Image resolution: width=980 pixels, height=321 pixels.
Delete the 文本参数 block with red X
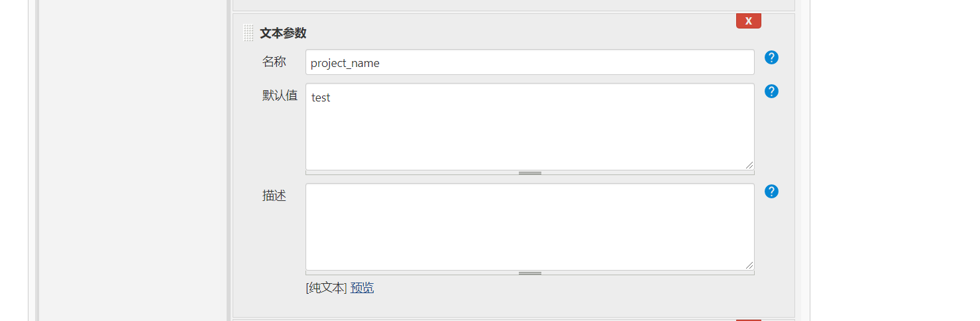[748, 21]
